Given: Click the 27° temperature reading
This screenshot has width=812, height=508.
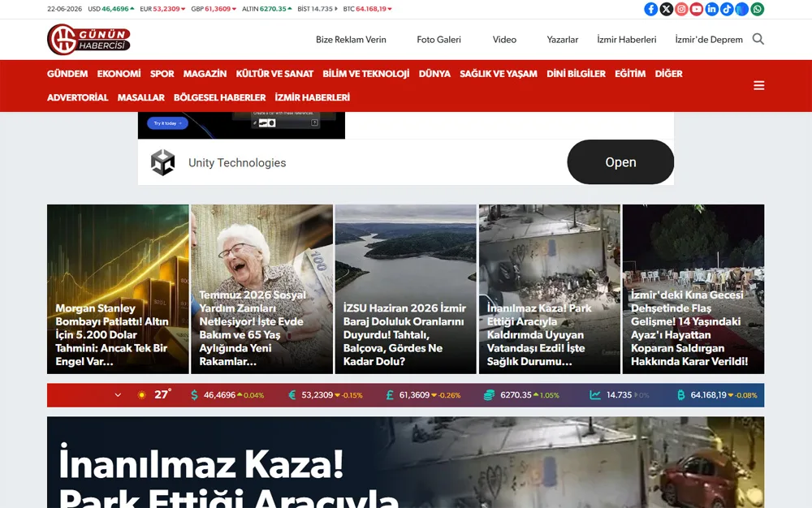Looking at the screenshot, I should pyautogui.click(x=162, y=394).
